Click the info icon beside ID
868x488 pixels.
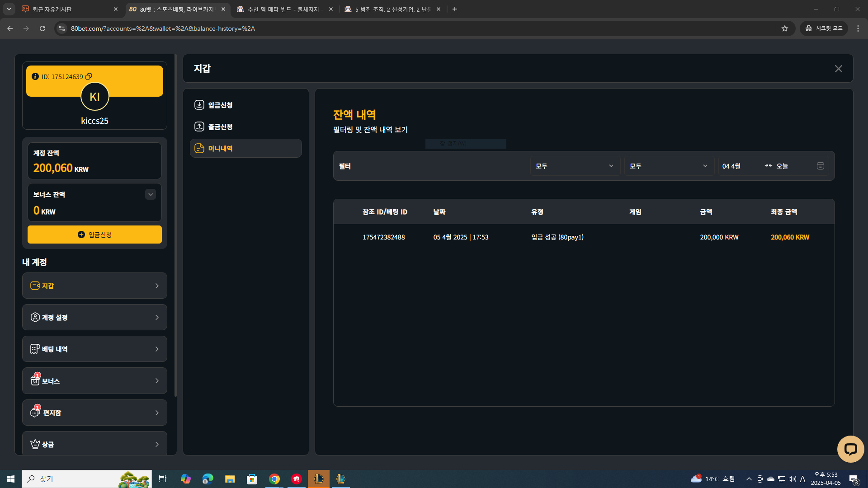coord(35,76)
